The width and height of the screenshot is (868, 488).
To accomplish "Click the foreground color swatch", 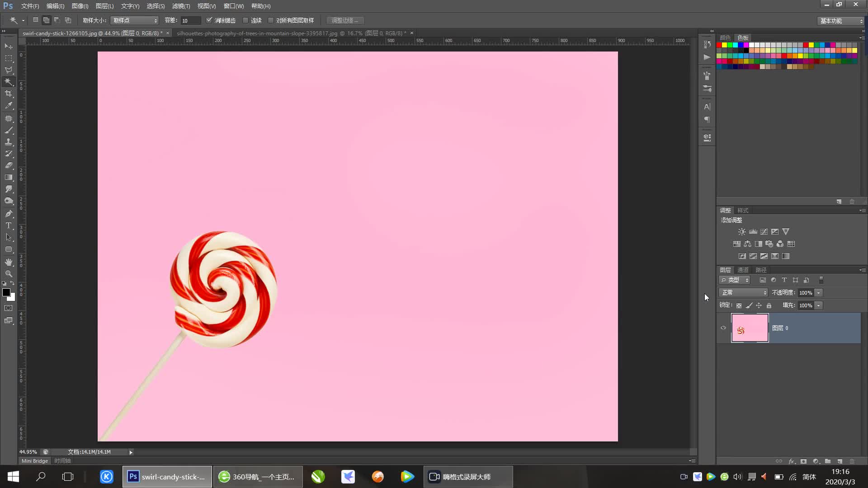I will [6, 293].
